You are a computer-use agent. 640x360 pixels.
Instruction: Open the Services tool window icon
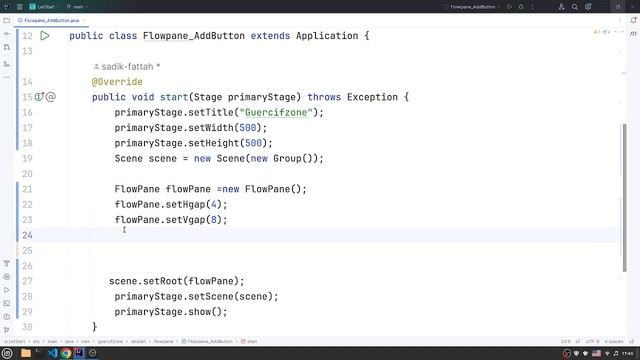pyautogui.click(x=7, y=277)
